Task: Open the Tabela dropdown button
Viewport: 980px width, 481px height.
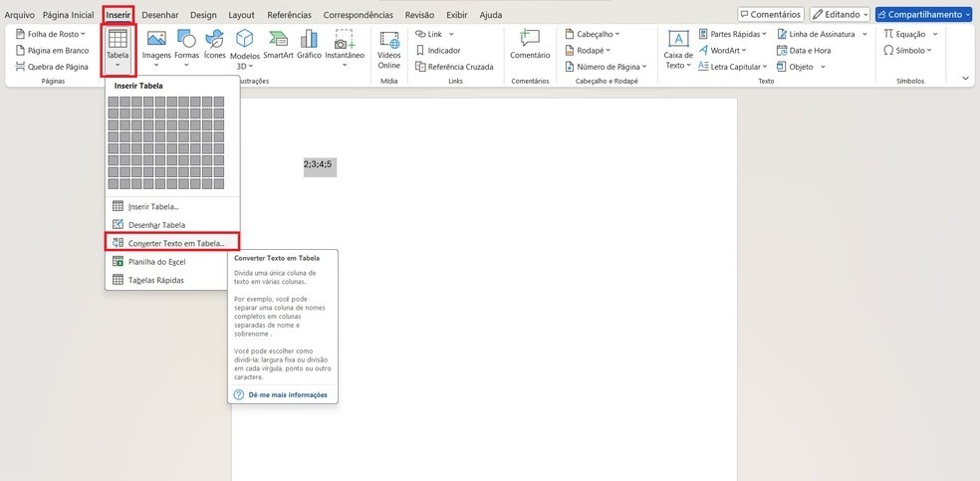Action: point(118,50)
